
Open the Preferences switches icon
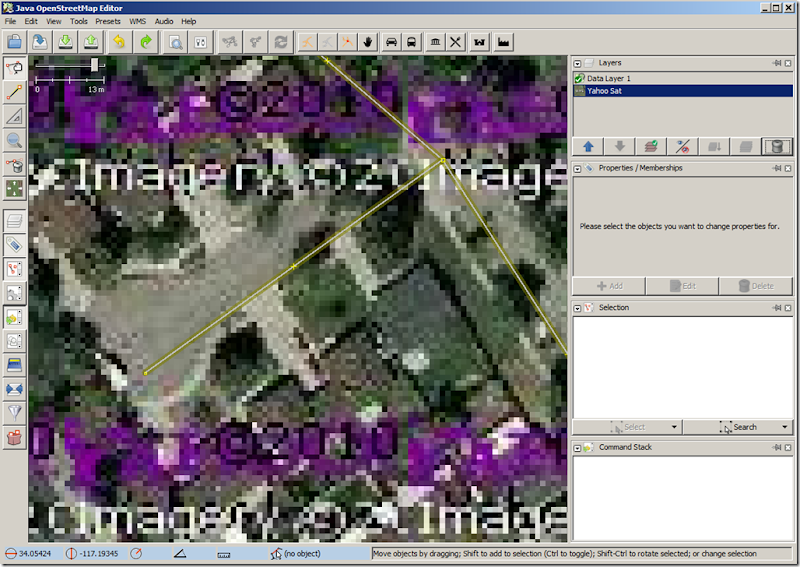point(201,42)
